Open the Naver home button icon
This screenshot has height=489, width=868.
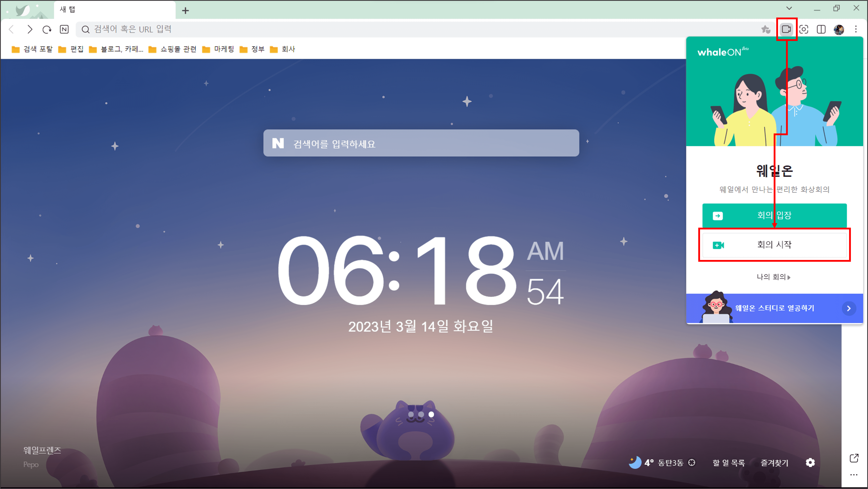64,29
